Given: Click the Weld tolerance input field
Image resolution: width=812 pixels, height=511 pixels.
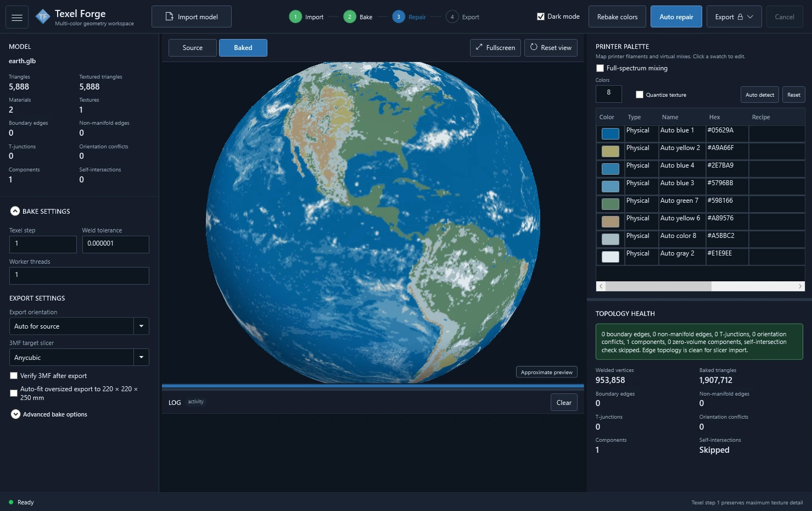Looking at the screenshot, I should click(x=116, y=244).
